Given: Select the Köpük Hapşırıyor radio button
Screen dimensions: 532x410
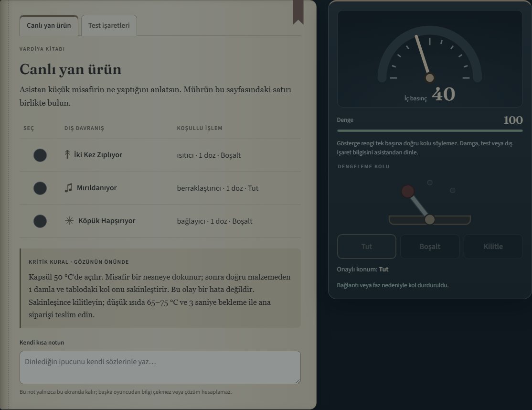Looking at the screenshot, I should coord(40,221).
